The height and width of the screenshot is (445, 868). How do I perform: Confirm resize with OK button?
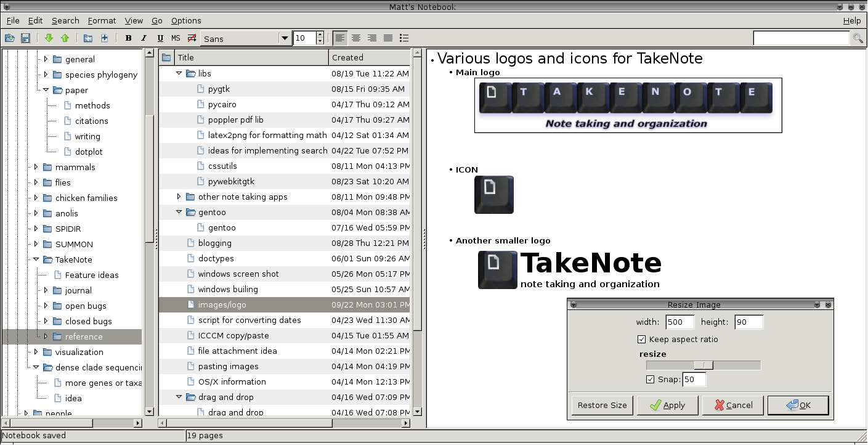coord(798,406)
